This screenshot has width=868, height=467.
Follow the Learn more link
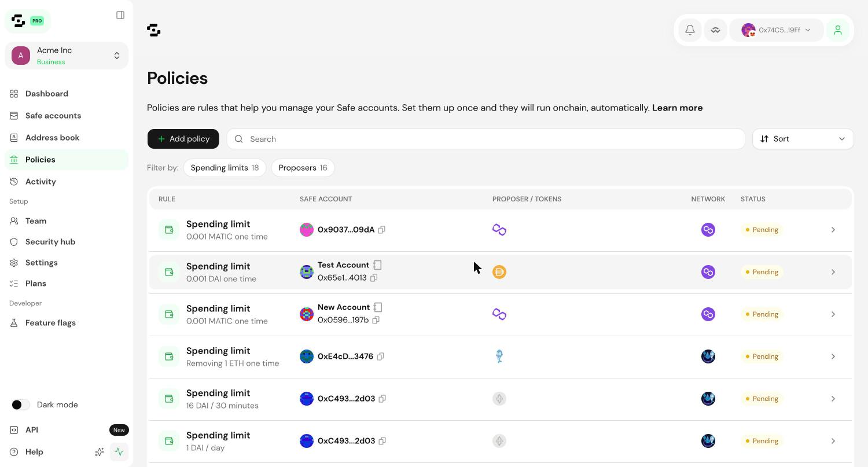click(x=677, y=108)
